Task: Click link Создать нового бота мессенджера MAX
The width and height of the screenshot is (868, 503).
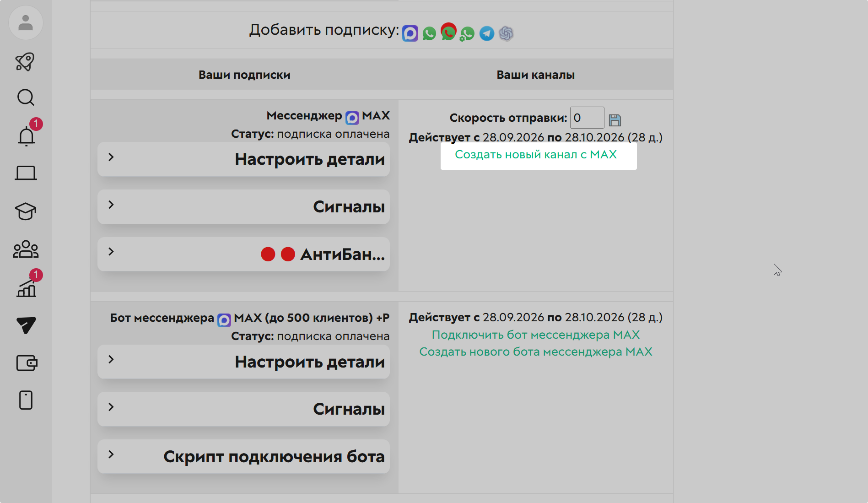Action: pyautogui.click(x=536, y=352)
